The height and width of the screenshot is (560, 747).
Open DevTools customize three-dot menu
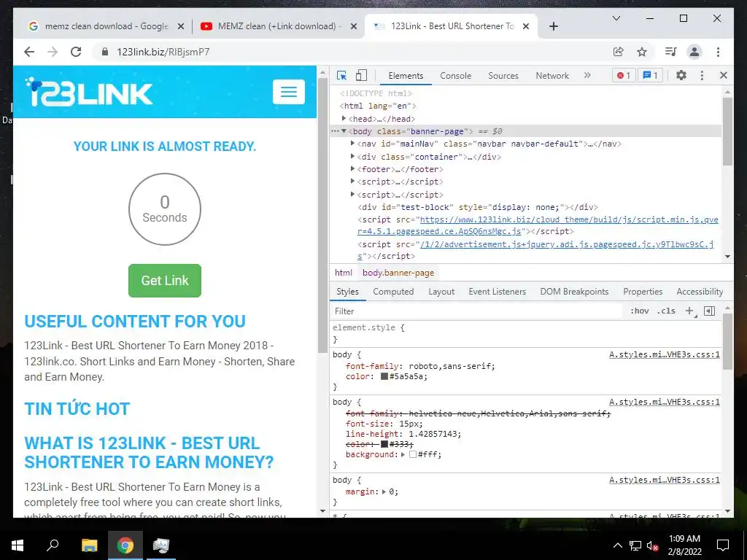(702, 75)
